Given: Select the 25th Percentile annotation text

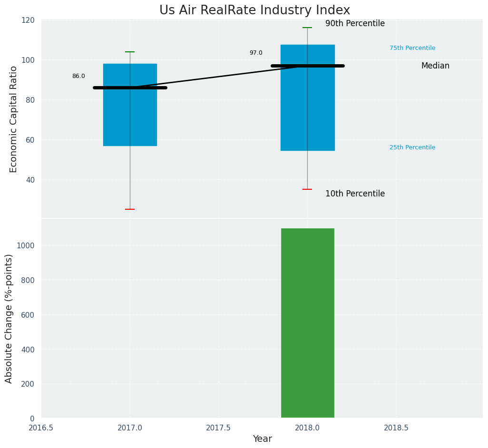Looking at the screenshot, I should [x=412, y=147].
